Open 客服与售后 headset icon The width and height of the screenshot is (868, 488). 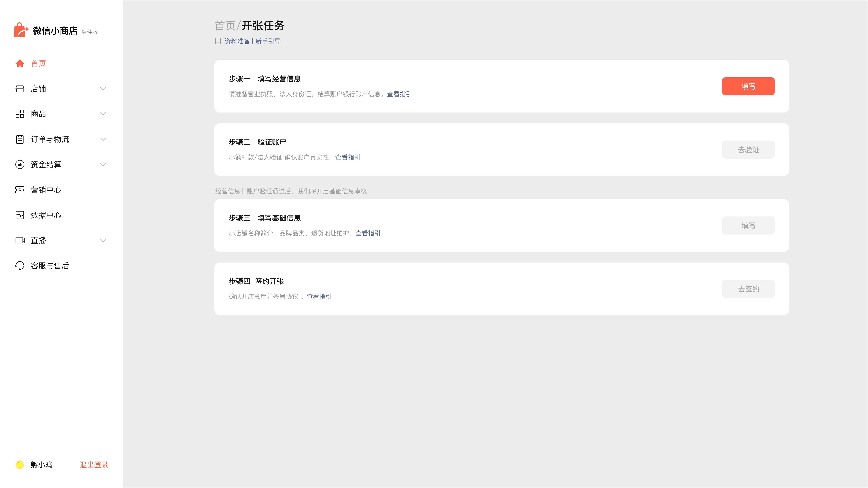[x=20, y=266]
